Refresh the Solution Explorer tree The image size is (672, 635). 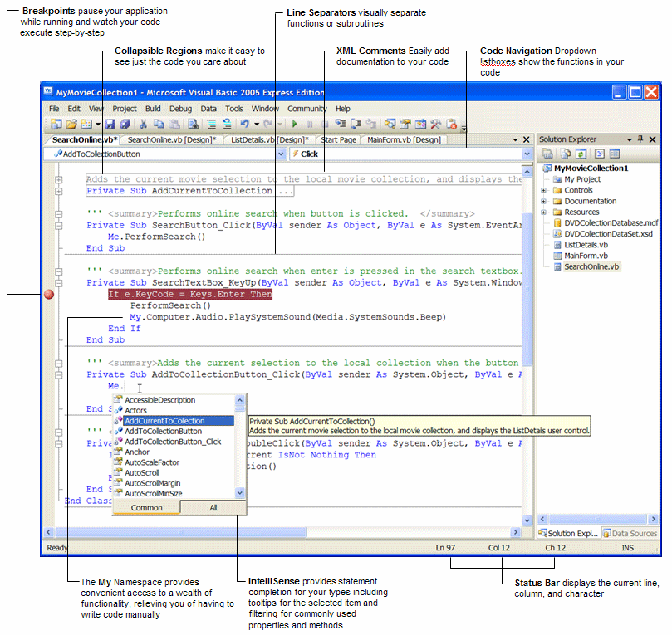pyautogui.click(x=581, y=154)
